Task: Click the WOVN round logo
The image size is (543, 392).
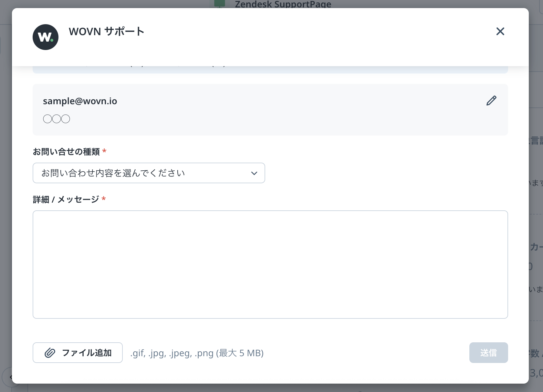Action: pos(46,37)
